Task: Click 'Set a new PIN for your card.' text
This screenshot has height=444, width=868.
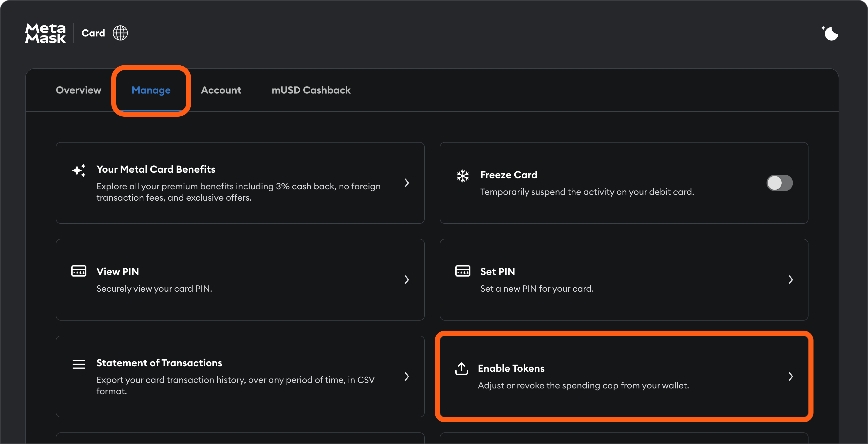Action: click(537, 289)
